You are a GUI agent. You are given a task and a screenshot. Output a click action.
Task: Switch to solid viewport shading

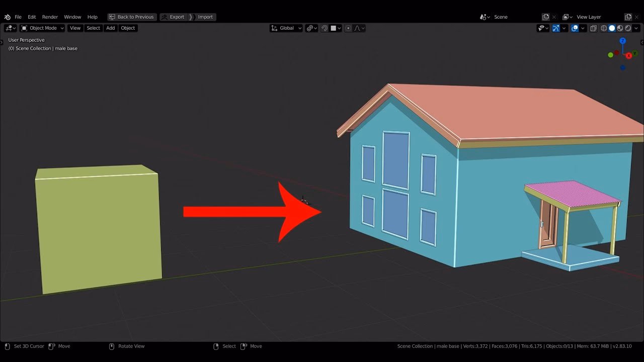tap(612, 28)
